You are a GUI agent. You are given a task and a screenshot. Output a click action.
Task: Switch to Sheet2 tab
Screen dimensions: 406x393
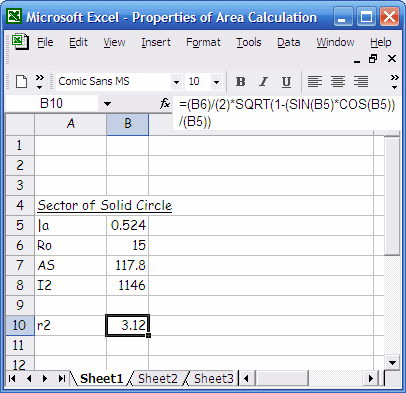point(158,379)
